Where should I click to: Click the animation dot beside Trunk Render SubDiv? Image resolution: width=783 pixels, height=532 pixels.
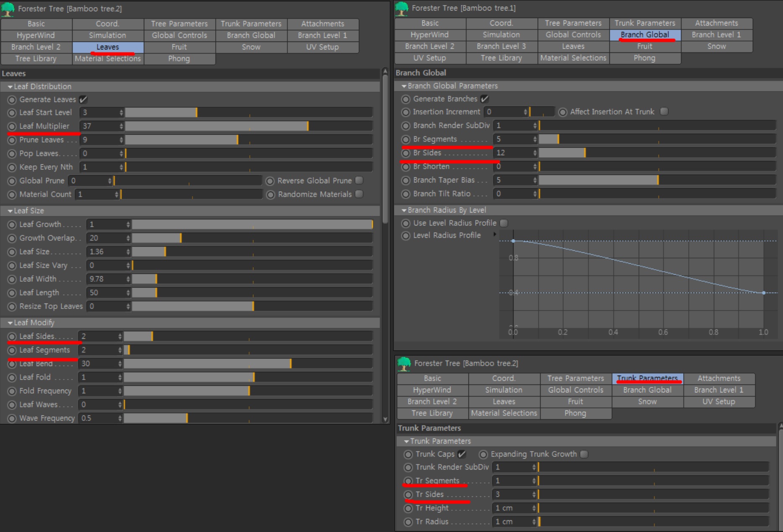(408, 467)
